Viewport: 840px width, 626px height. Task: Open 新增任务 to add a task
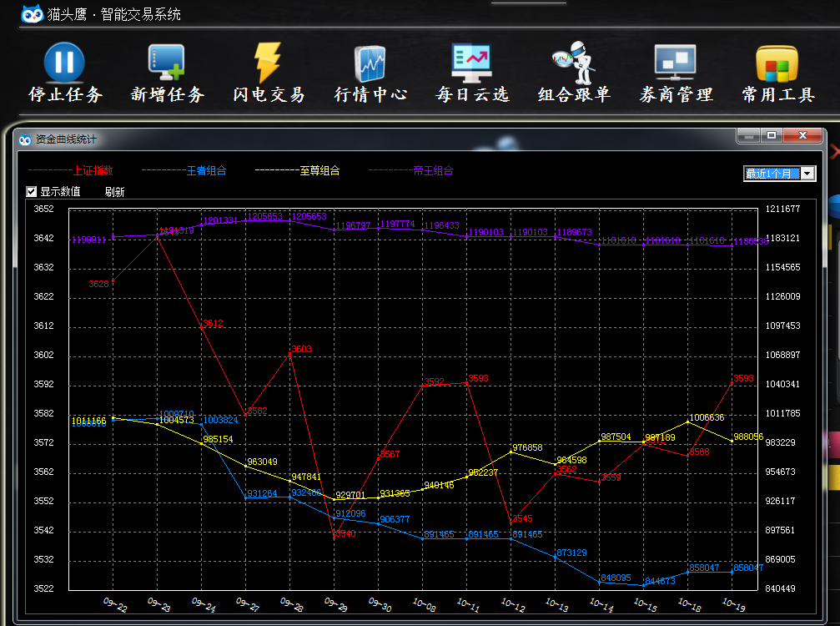click(166, 63)
